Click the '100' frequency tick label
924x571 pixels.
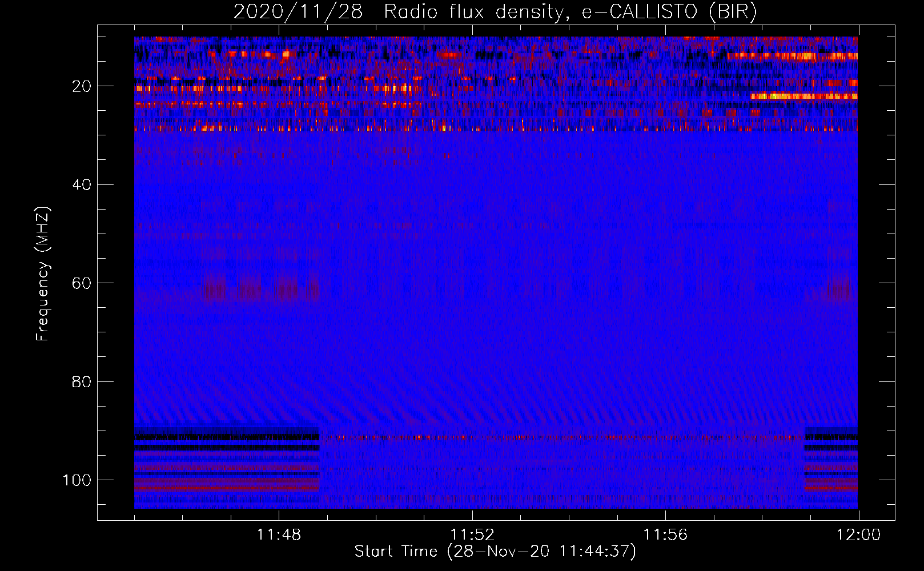[x=77, y=480]
